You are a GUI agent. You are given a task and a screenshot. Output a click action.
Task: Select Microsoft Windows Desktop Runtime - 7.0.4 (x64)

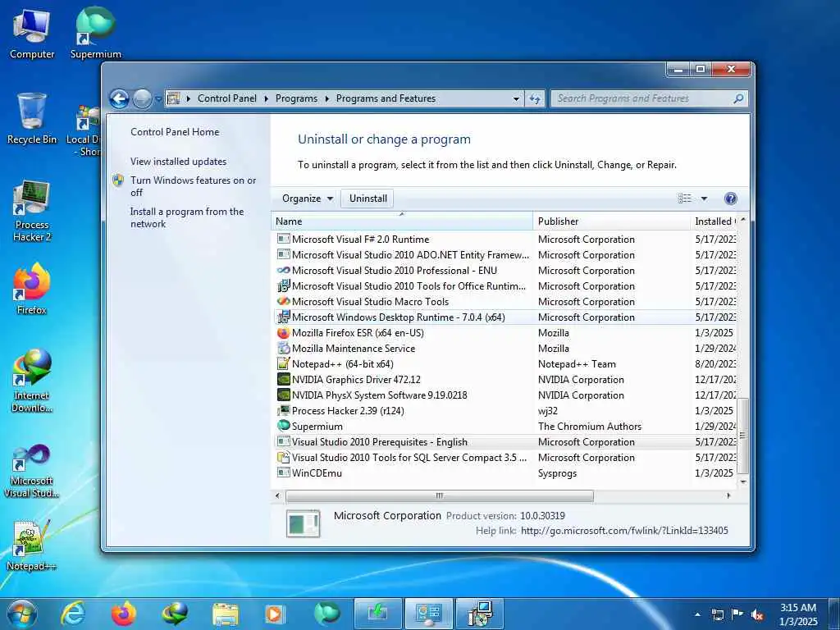[505, 317]
